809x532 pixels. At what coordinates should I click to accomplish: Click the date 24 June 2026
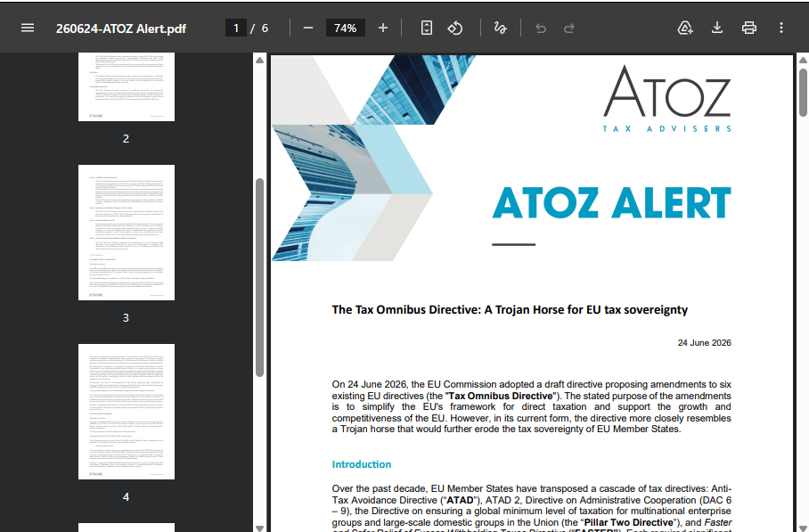click(704, 342)
